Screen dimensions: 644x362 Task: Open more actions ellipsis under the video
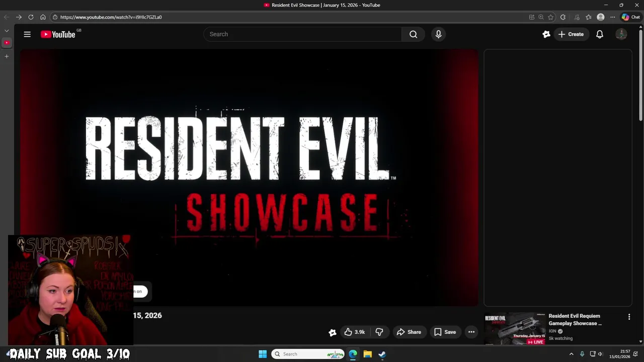(471, 332)
